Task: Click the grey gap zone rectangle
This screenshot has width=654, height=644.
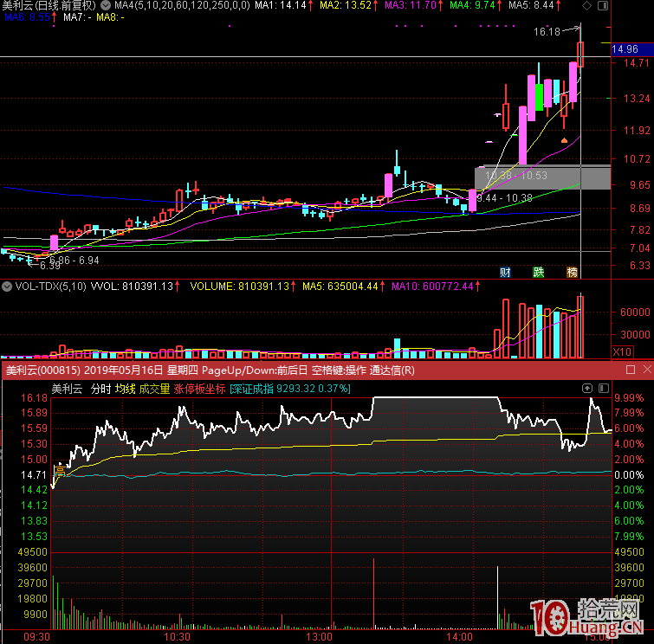Action: (542, 178)
